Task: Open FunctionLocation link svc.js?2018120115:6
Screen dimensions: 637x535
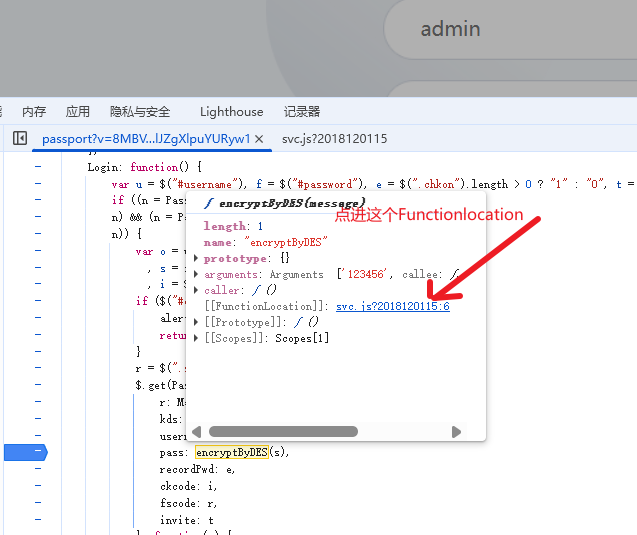Action: (x=393, y=306)
